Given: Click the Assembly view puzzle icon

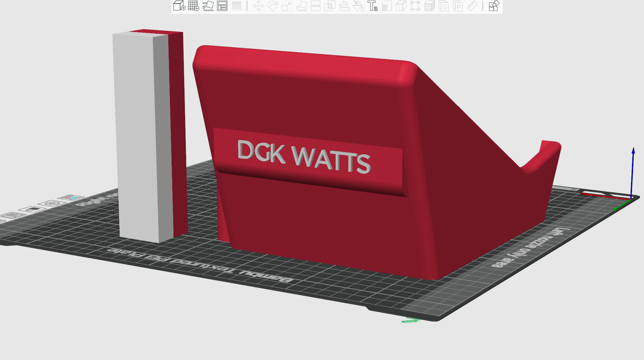Looking at the screenshot, I should pos(494,6).
